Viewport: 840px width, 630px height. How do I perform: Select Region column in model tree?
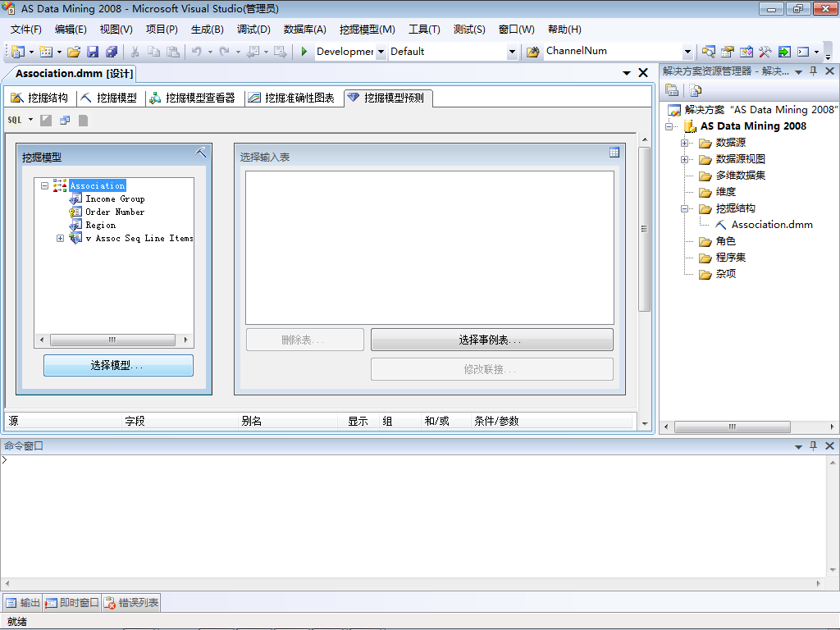pyautogui.click(x=100, y=226)
